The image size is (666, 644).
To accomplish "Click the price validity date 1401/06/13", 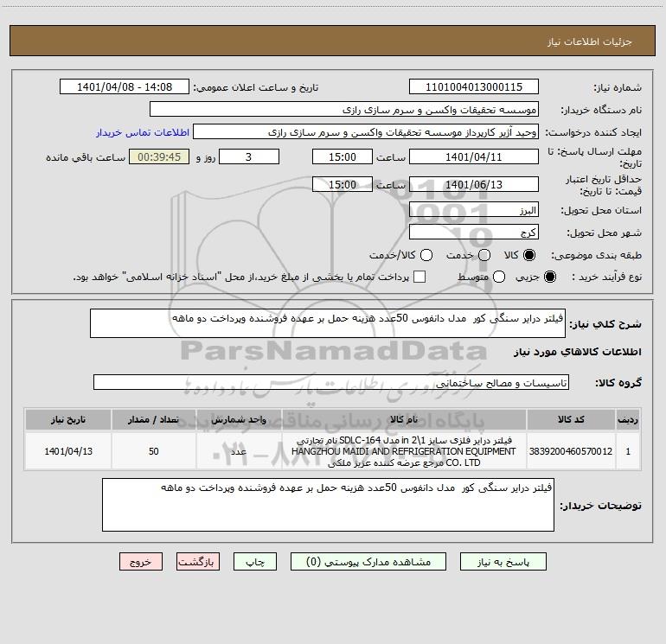I will point(474,184).
